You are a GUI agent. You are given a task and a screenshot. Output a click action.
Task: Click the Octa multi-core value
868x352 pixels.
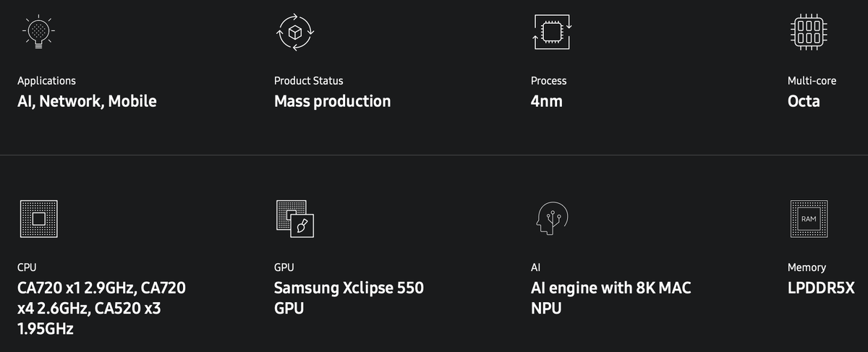804,101
